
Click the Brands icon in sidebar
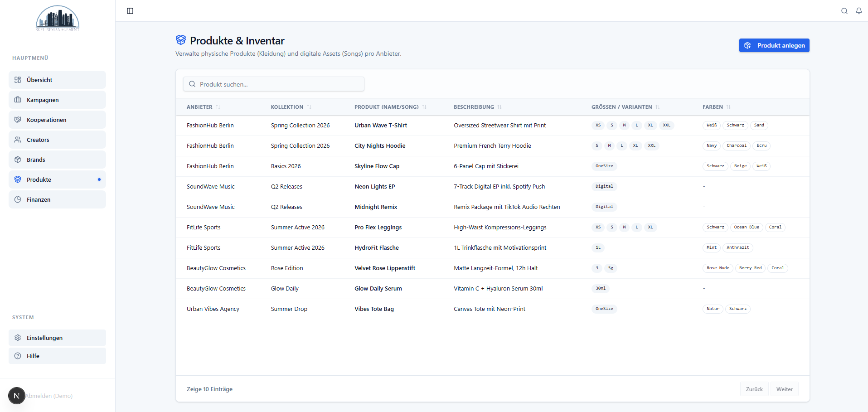[x=17, y=160]
